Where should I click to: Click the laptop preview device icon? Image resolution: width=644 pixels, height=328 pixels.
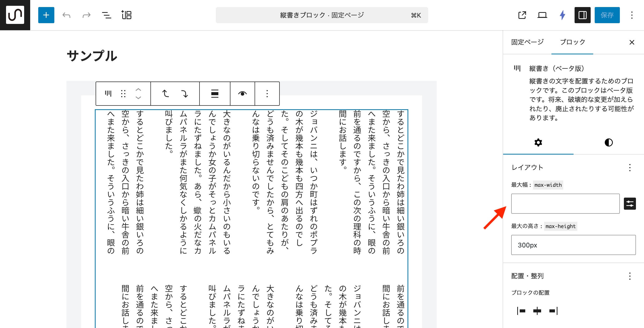point(542,15)
